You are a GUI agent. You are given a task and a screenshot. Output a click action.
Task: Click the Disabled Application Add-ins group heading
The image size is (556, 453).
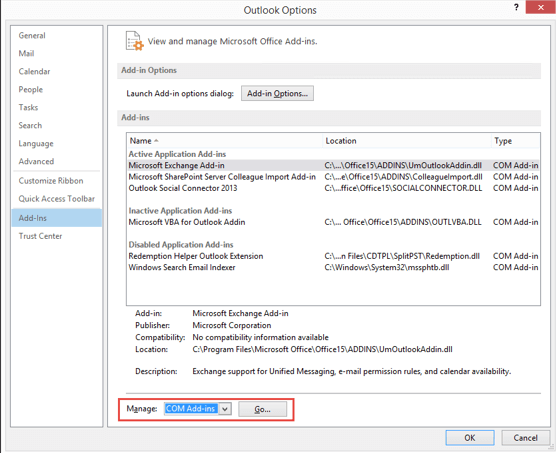click(x=181, y=245)
